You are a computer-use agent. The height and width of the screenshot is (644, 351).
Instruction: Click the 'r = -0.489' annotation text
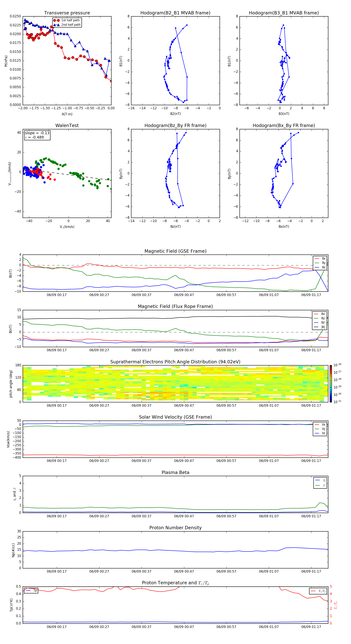[35, 137]
